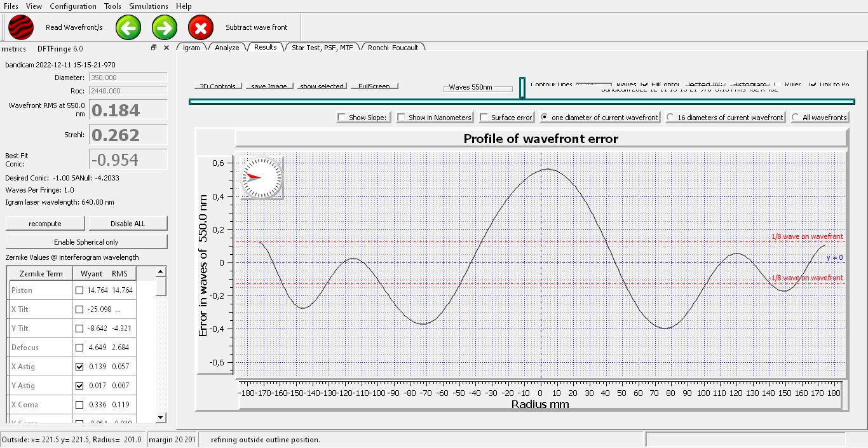Click the compass angle dial on the profile plot

pyautogui.click(x=261, y=178)
